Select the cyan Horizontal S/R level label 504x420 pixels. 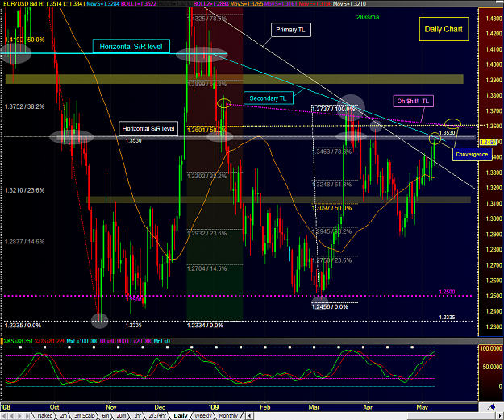[x=131, y=46]
